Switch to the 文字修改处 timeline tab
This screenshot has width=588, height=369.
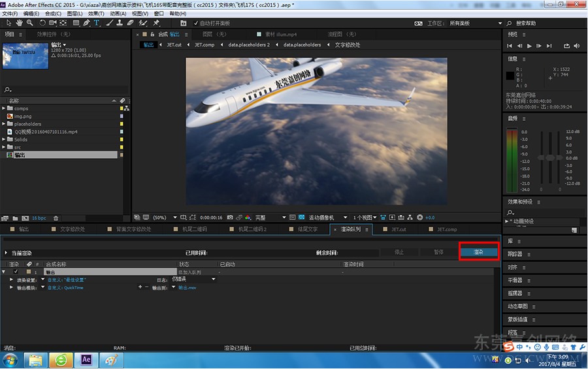pyautogui.click(x=73, y=229)
